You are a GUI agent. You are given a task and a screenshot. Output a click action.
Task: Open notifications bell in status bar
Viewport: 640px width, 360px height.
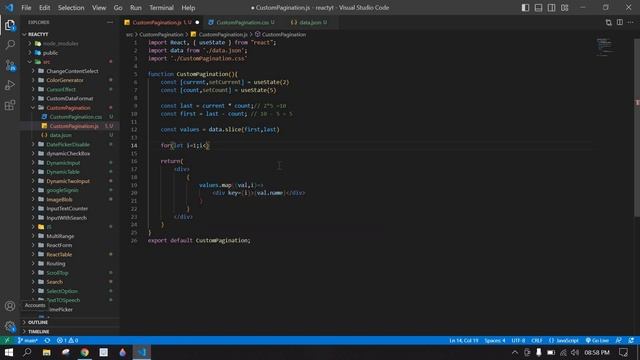[631, 340]
